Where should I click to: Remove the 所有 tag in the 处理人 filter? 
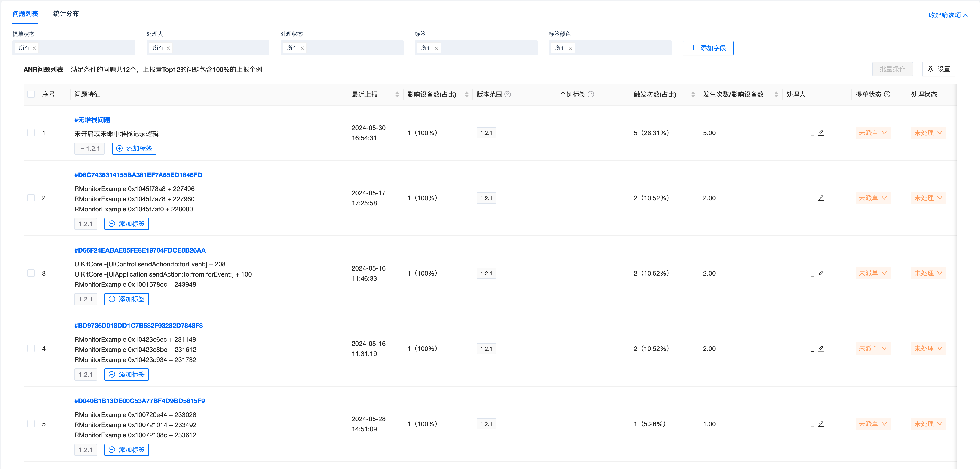[x=168, y=48]
